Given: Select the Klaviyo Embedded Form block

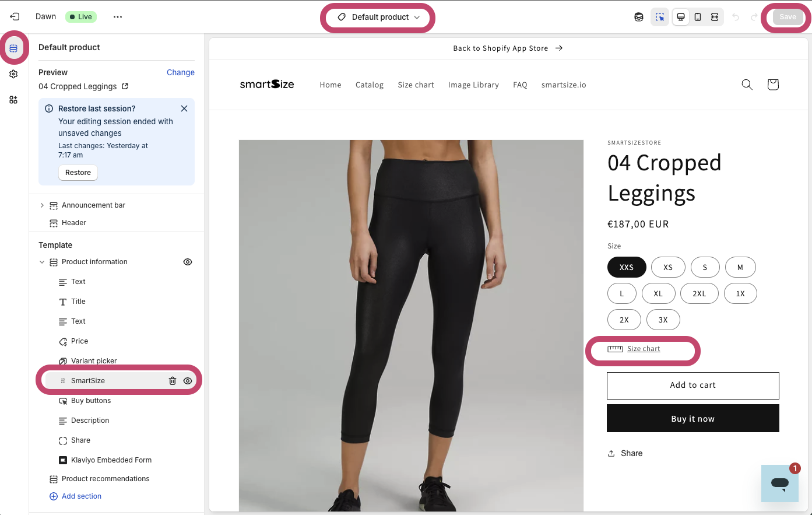Looking at the screenshot, I should coord(111,460).
